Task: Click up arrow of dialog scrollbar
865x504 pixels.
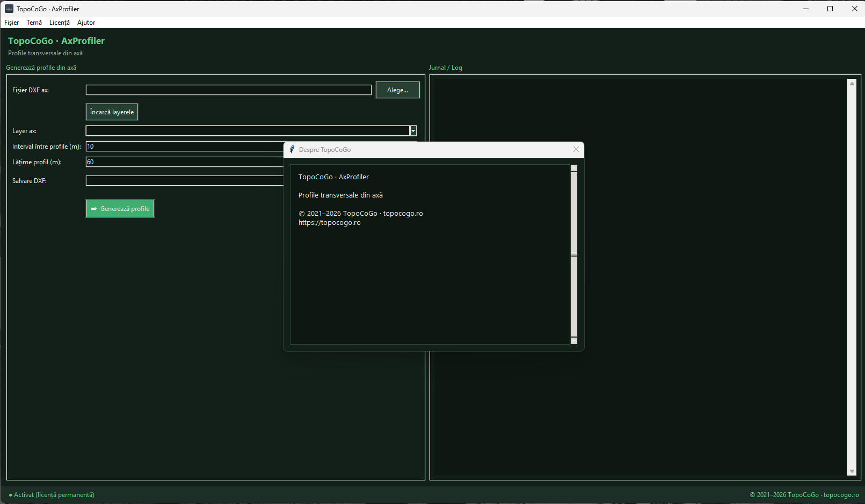Action: 573,168
